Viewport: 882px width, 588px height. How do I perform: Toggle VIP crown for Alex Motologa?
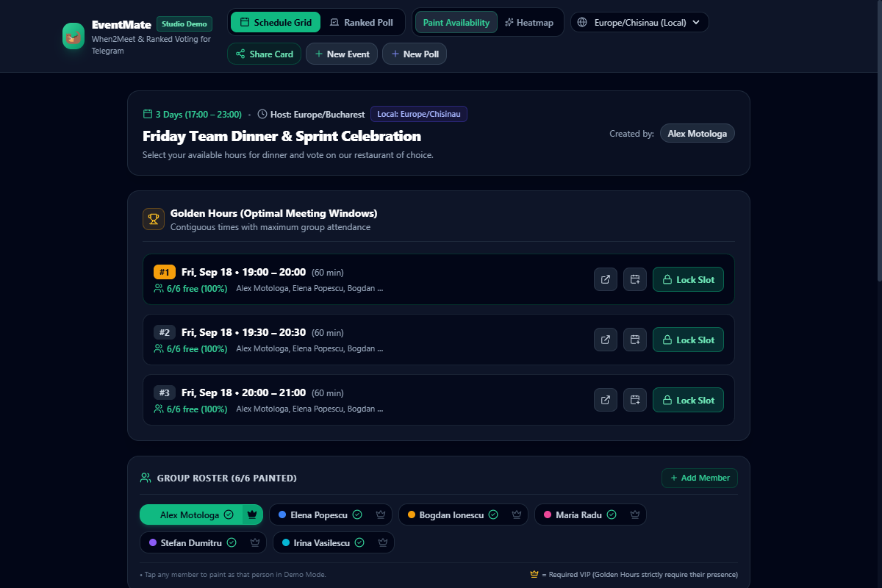[252, 514]
